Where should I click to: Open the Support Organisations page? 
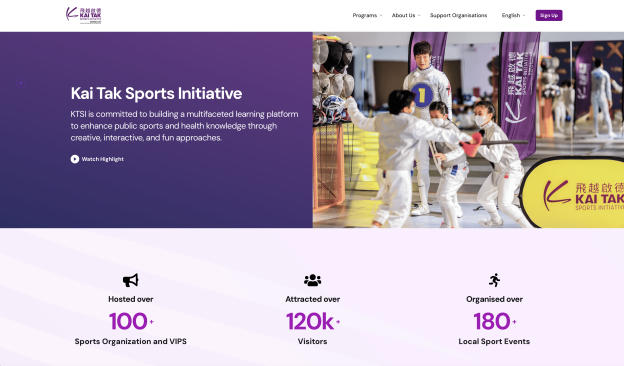tap(458, 16)
